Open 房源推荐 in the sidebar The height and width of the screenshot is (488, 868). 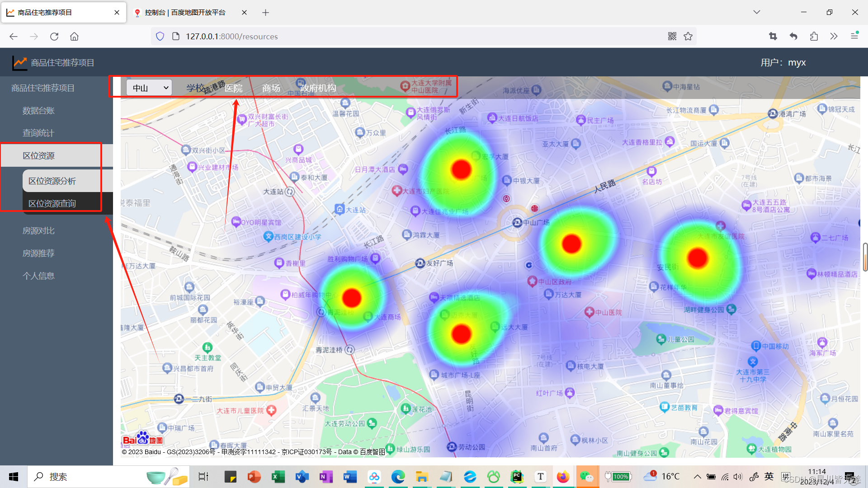38,253
